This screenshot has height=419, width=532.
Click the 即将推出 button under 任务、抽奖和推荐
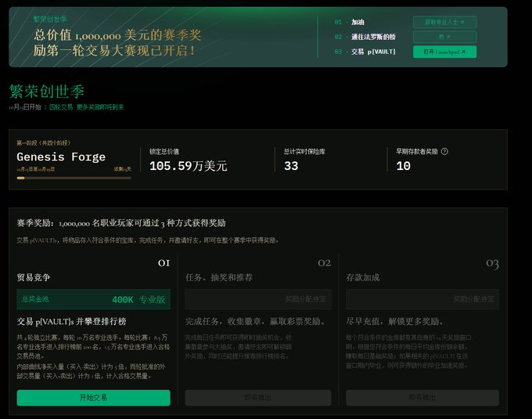(258, 397)
